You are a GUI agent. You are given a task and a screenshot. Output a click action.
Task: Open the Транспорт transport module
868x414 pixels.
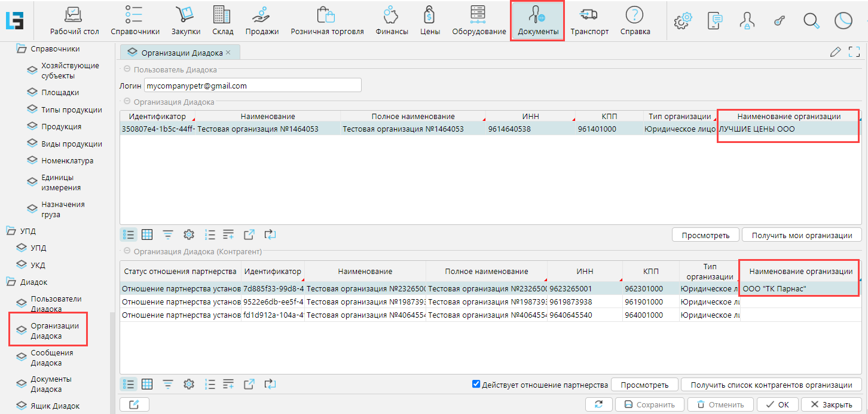tap(589, 21)
